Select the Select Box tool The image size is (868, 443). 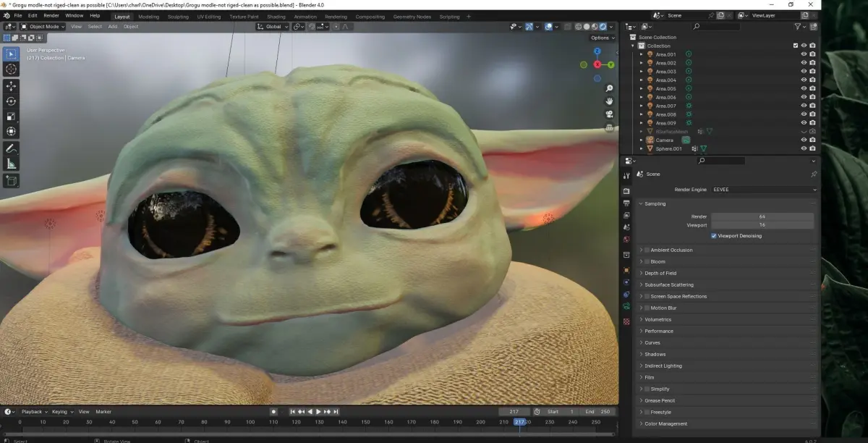pos(11,54)
